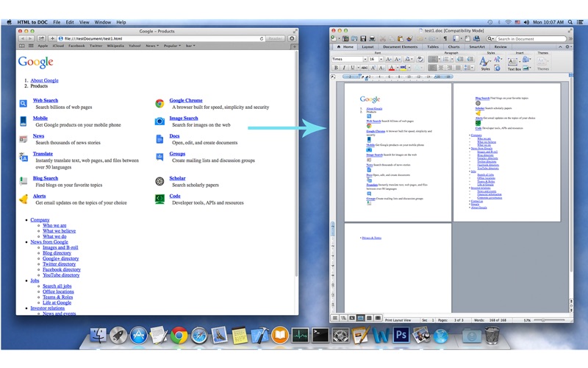Open the Trash in the Dock

pos(492,335)
